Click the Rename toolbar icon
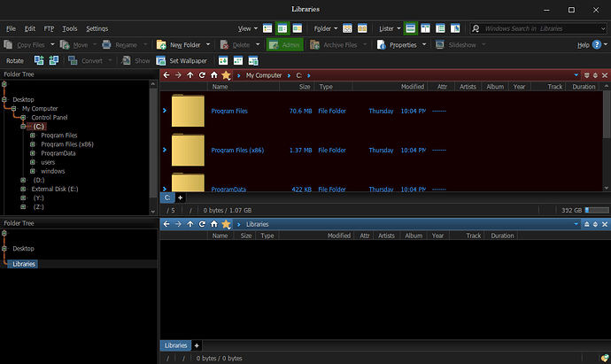This screenshot has width=611, height=364. coord(106,45)
